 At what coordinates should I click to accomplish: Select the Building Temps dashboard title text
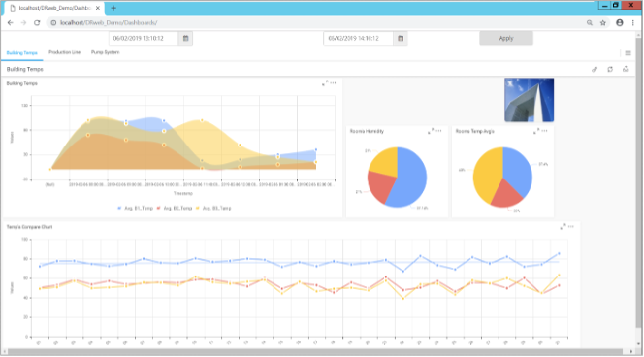pos(24,69)
